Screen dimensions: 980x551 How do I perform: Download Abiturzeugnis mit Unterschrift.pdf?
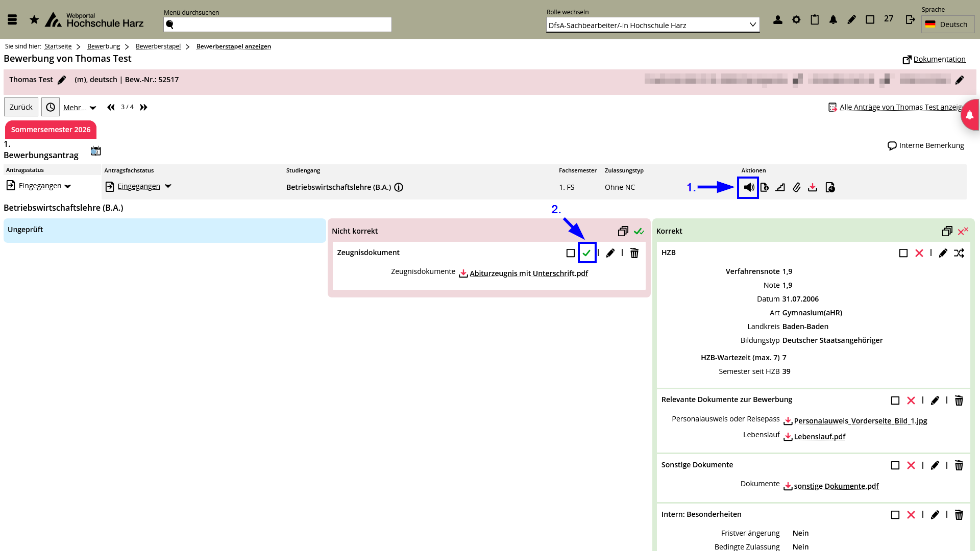528,273
